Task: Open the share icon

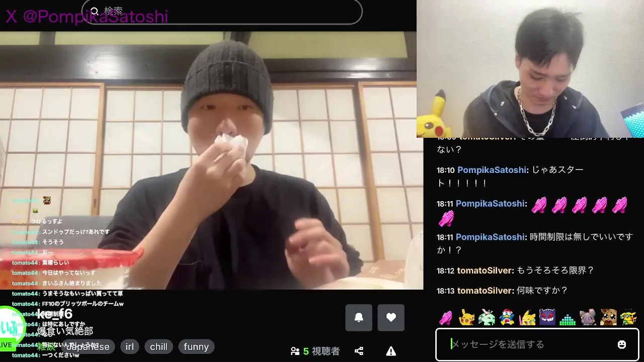Action: coord(359,351)
